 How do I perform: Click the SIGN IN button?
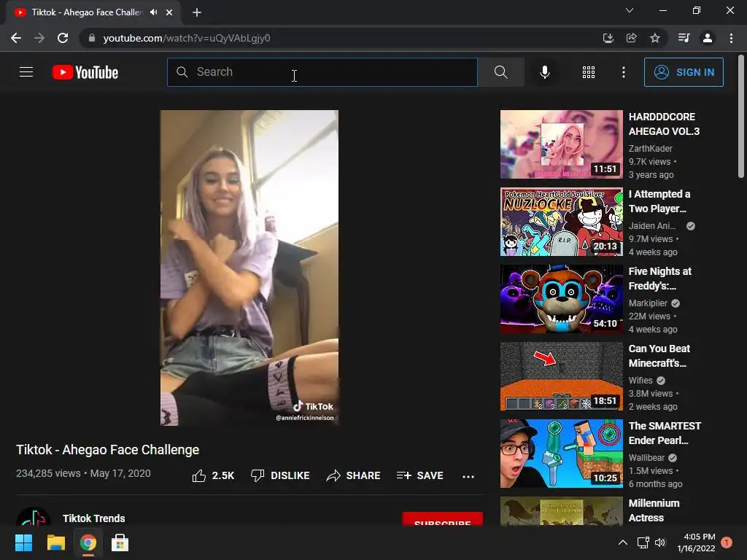[684, 72]
